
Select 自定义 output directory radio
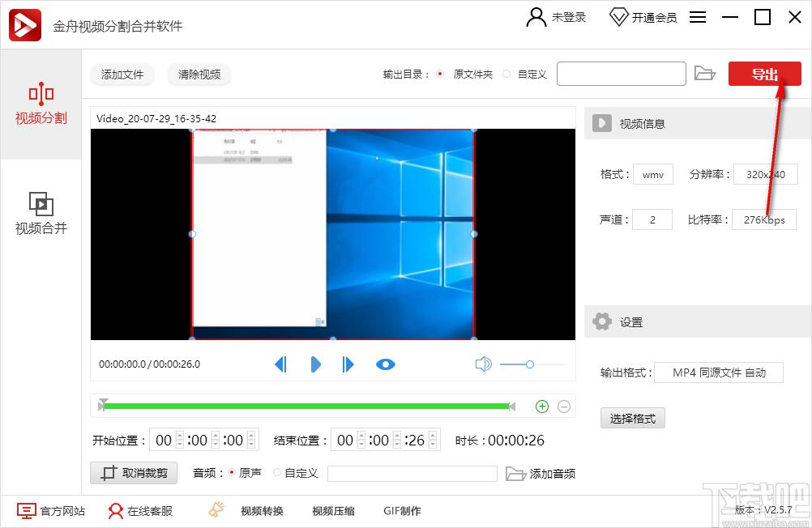pyautogui.click(x=506, y=74)
